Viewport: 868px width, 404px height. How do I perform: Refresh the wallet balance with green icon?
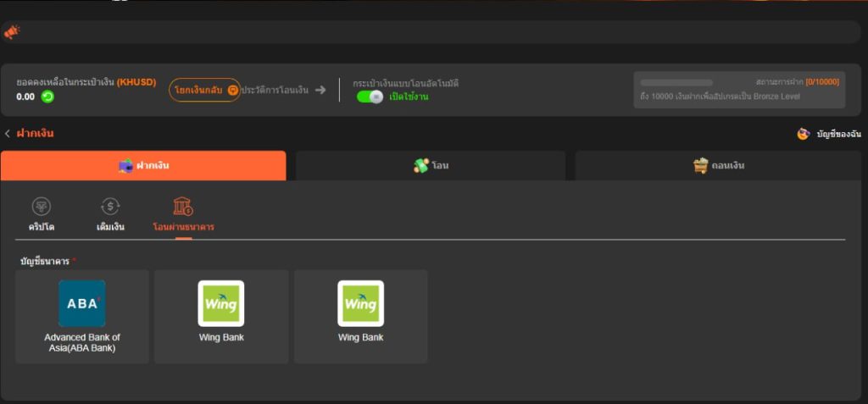click(x=48, y=97)
